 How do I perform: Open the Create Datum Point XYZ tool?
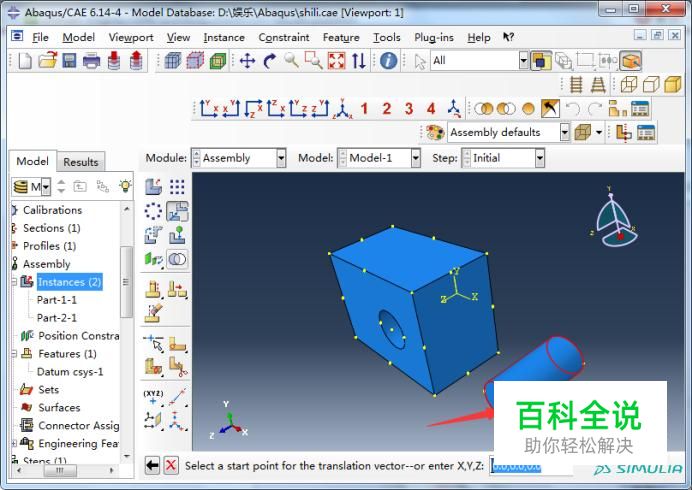point(153,397)
